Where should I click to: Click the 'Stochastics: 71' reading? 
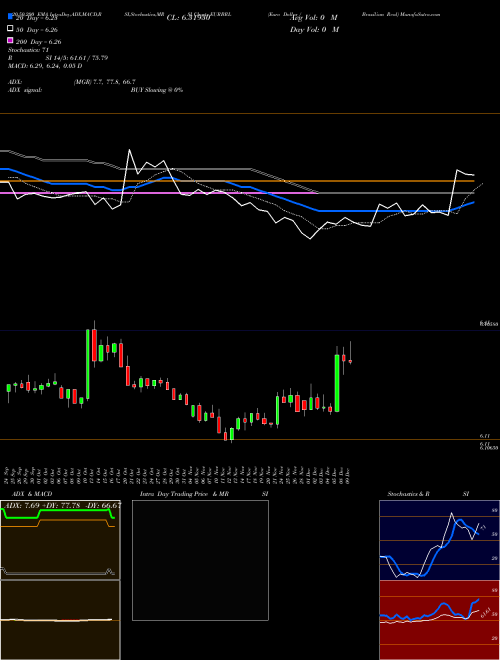pos(29,50)
